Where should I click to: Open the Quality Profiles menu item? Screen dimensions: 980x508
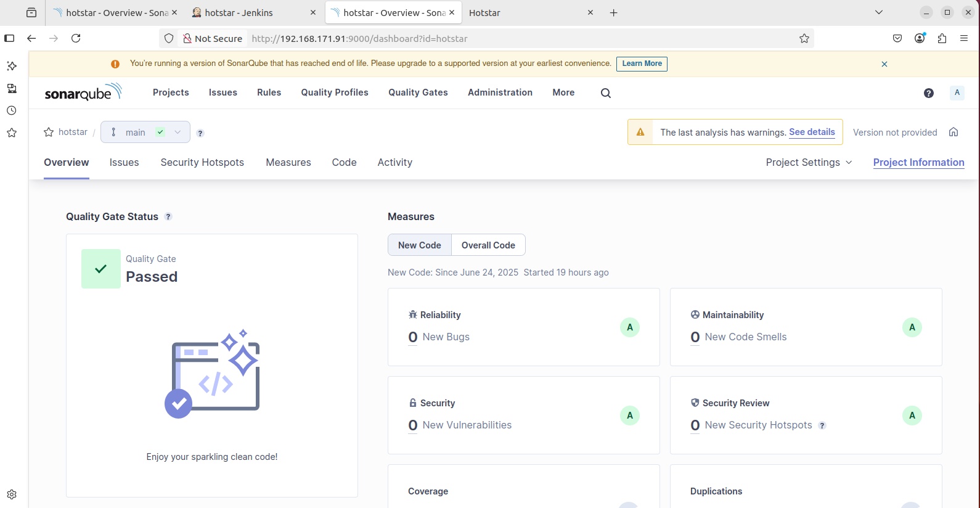tap(335, 92)
